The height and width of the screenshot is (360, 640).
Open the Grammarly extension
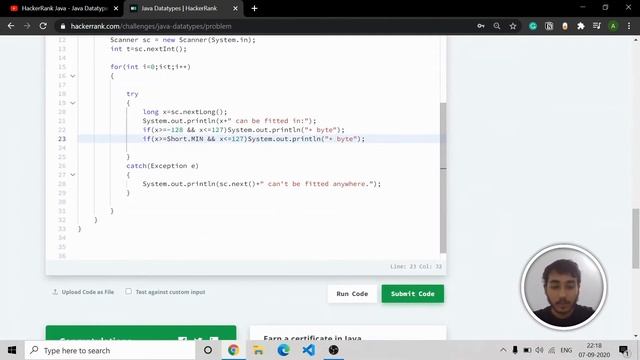point(533,26)
